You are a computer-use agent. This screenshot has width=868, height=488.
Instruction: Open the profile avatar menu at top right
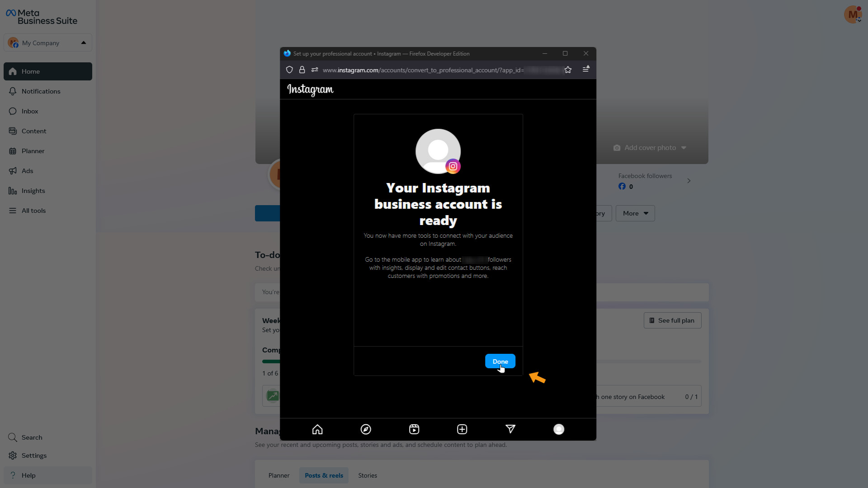[853, 14]
